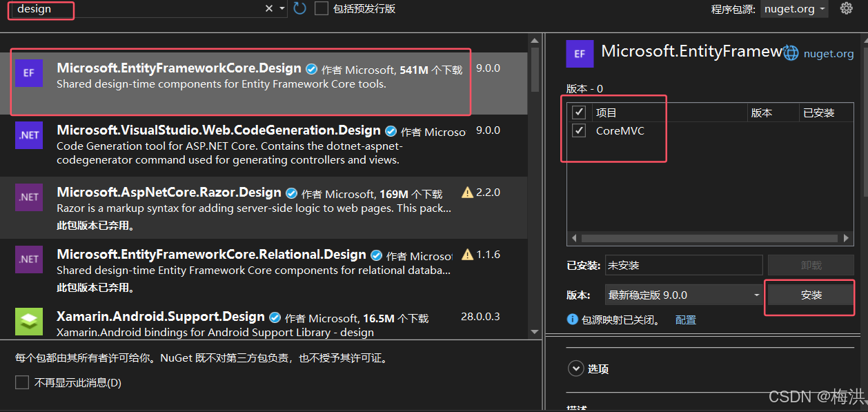
Task: Select the Xamarin.Android.Support.Design package
Action: [264, 320]
